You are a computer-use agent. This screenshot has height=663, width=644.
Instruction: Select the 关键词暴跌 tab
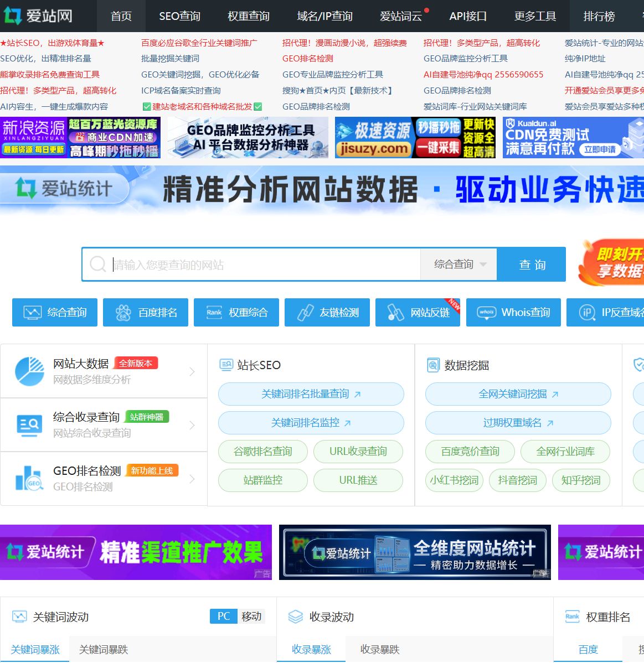click(x=104, y=650)
